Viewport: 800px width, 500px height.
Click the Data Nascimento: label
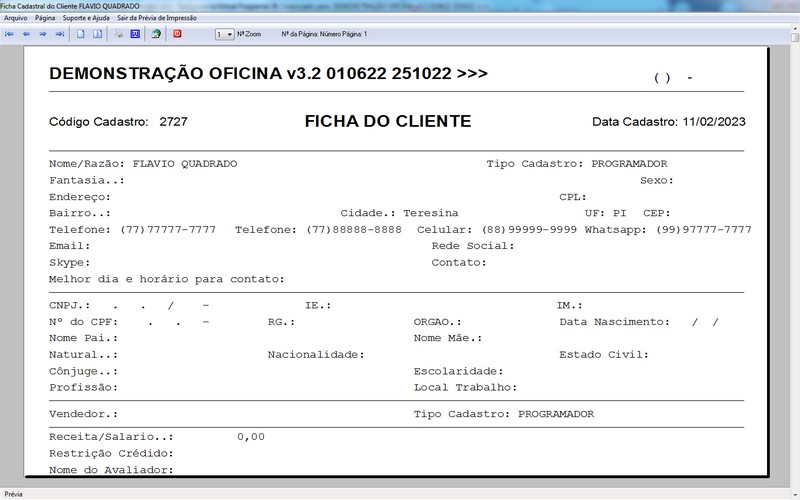pos(614,322)
